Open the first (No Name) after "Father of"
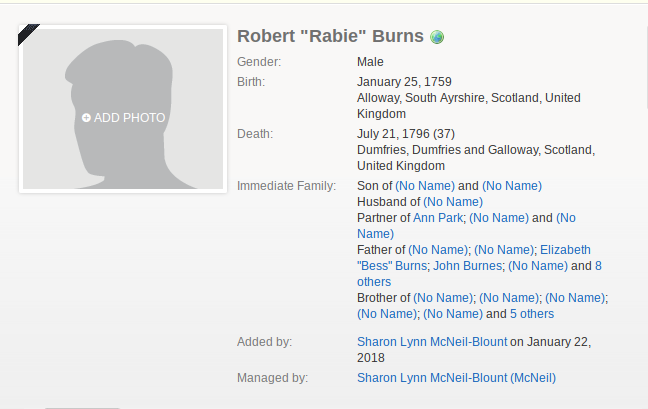Viewport: 648px width, 409px height. click(x=438, y=250)
